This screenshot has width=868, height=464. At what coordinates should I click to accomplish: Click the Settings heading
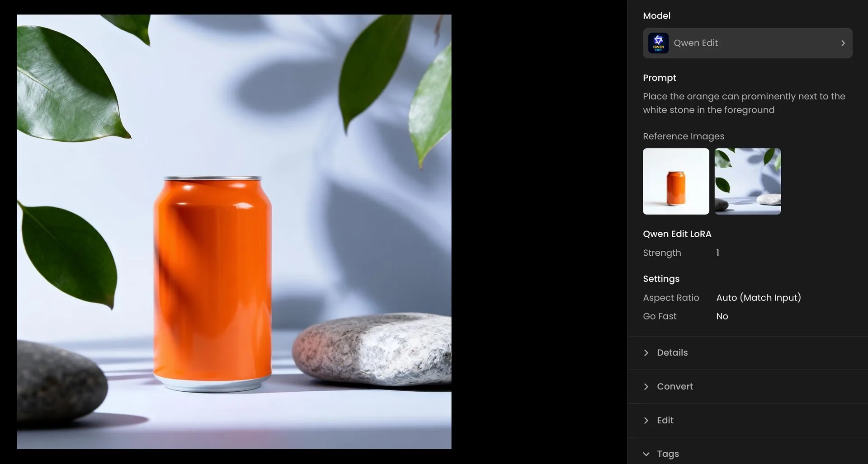661,279
